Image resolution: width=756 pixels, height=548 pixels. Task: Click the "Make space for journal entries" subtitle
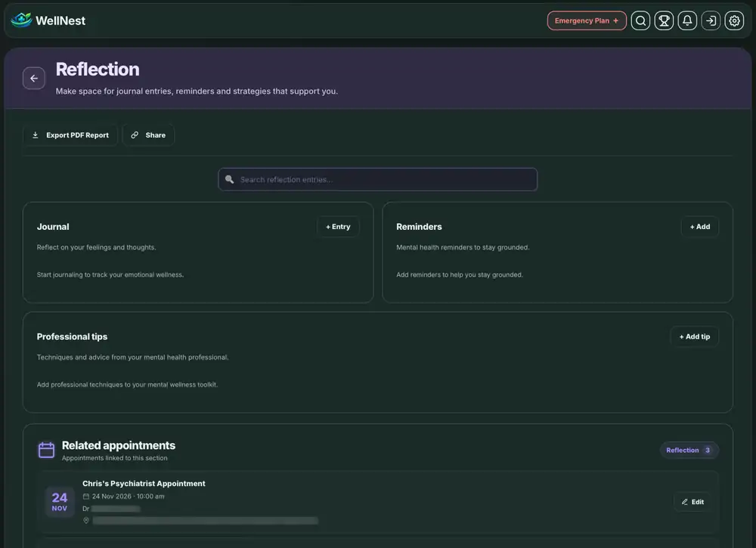tap(197, 91)
